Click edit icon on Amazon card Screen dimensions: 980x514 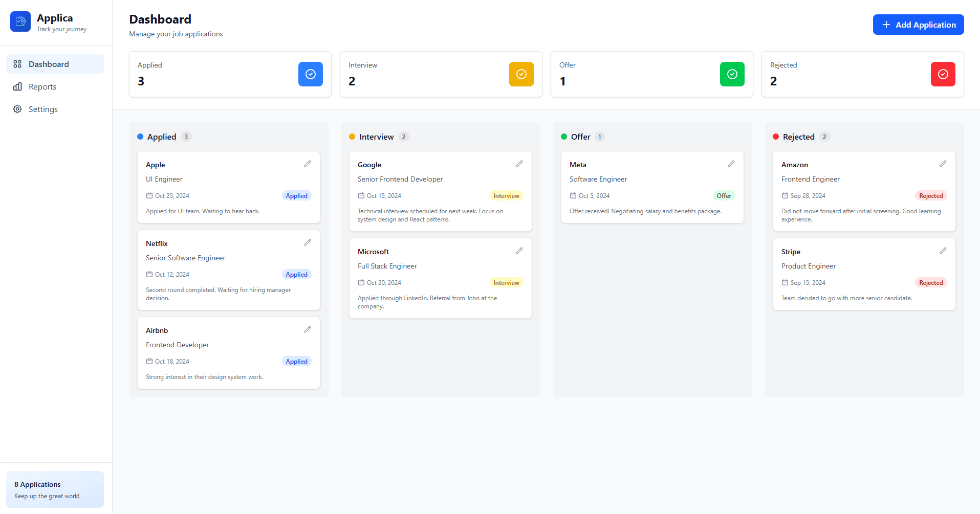click(943, 164)
